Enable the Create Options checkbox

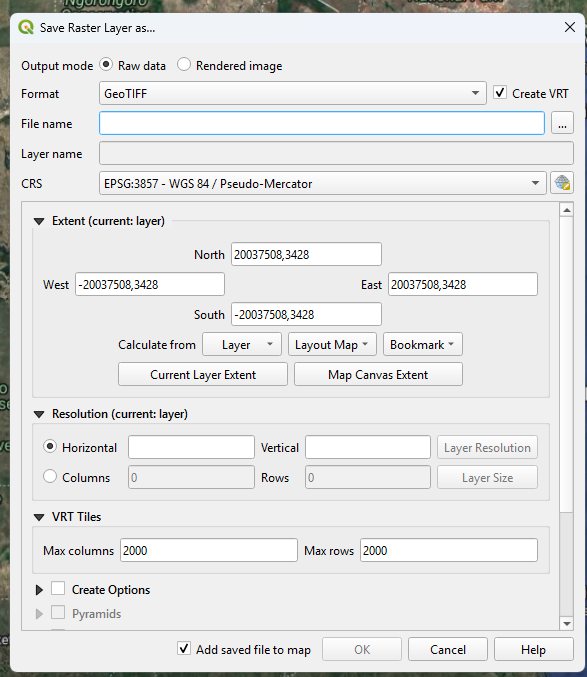pyautogui.click(x=58, y=588)
